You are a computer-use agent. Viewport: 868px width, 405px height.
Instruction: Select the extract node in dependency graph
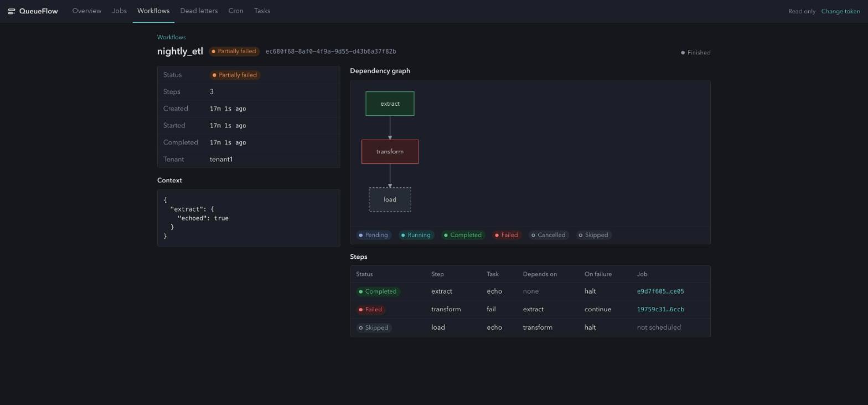(390, 104)
